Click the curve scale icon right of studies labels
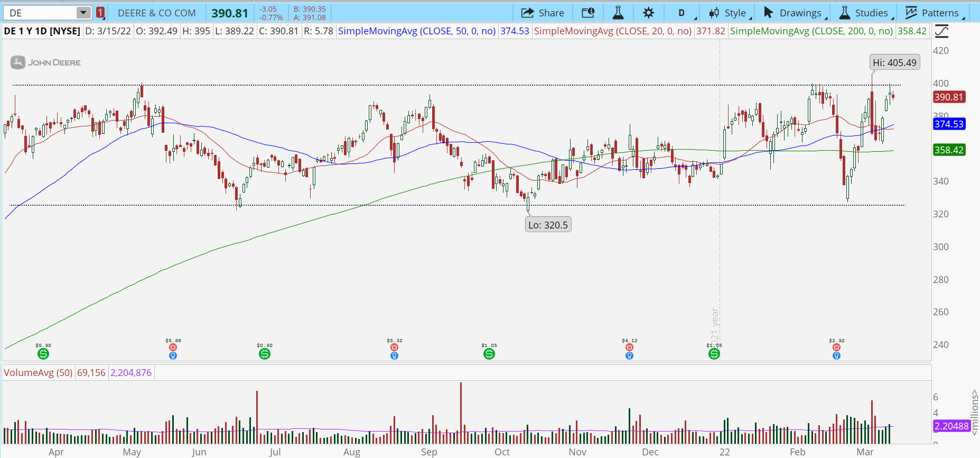This screenshot has height=458, width=980. (941, 32)
